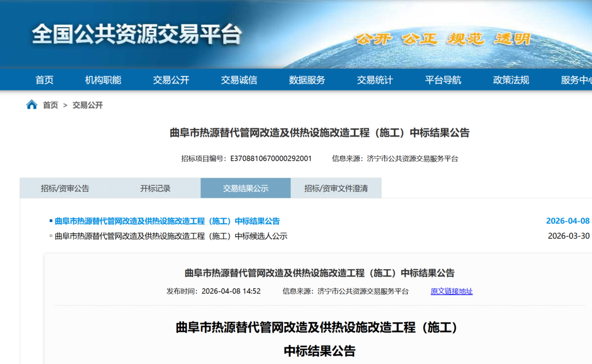Image resolution: width=592 pixels, height=364 pixels.
Task: Switch to the 招标/资审公告 tab
Action: pos(65,189)
